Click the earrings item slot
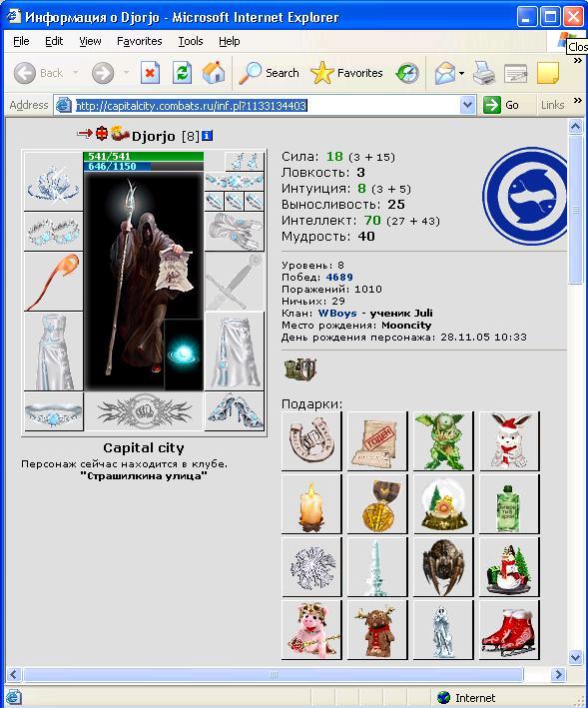588x708 pixels. (x=245, y=161)
